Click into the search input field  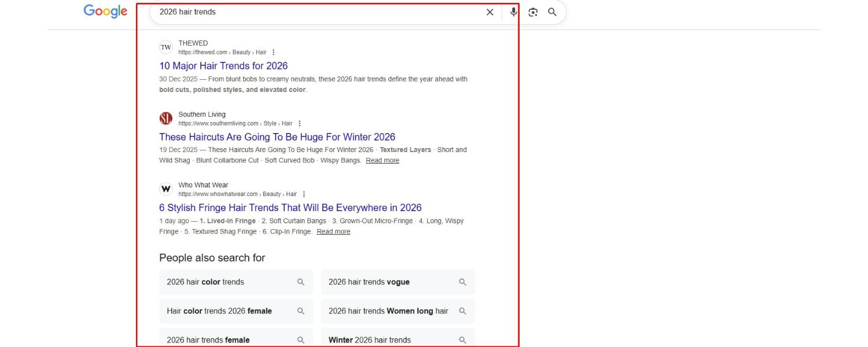pyautogui.click(x=318, y=12)
